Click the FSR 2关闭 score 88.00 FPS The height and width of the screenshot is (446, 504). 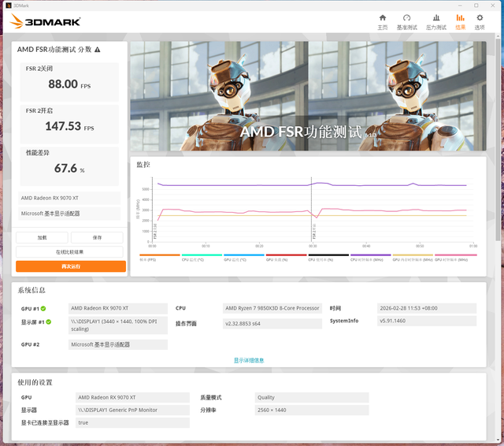coord(69,84)
